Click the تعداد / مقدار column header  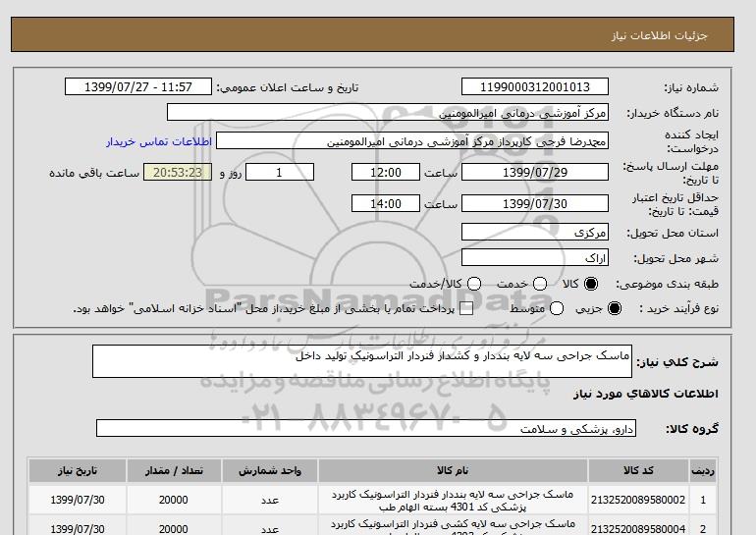174,470
